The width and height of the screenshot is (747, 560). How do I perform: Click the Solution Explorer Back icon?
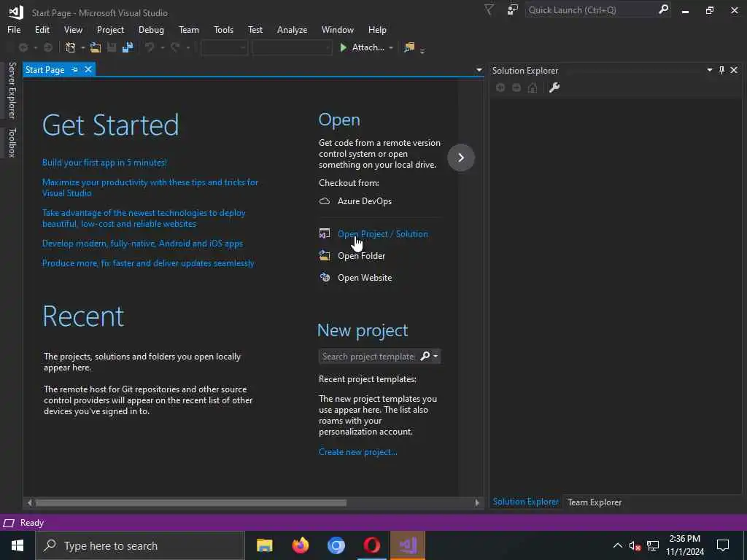tap(500, 87)
